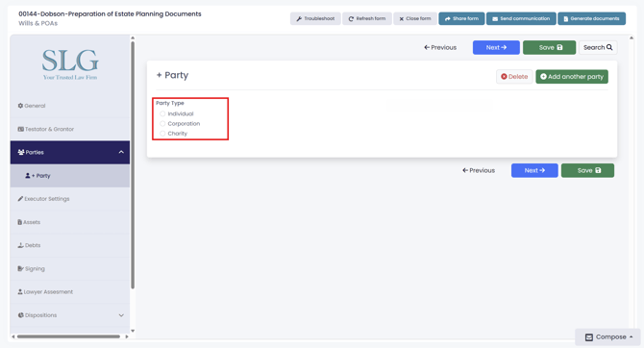Click the SLG logo
Viewport: 644px width, 348px height.
70,63
